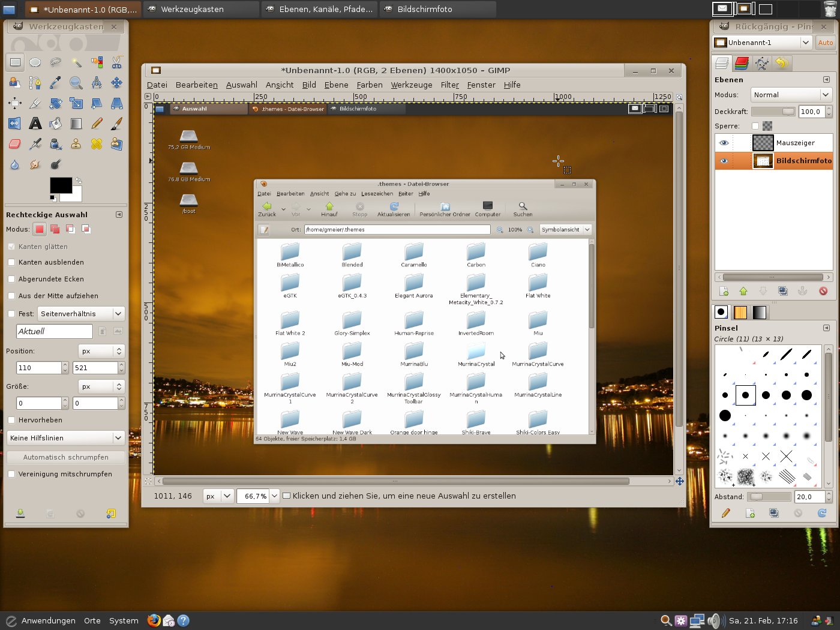Open the Orte menu in bottom panel
This screenshot has width=840, height=630.
[92, 621]
